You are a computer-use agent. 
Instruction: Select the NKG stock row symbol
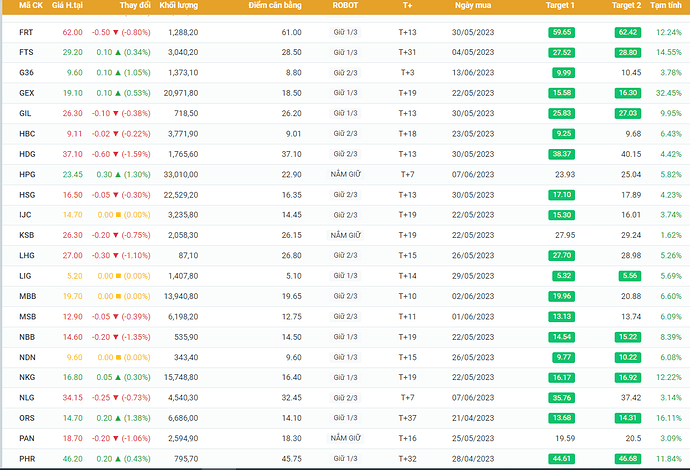pyautogui.click(x=26, y=378)
